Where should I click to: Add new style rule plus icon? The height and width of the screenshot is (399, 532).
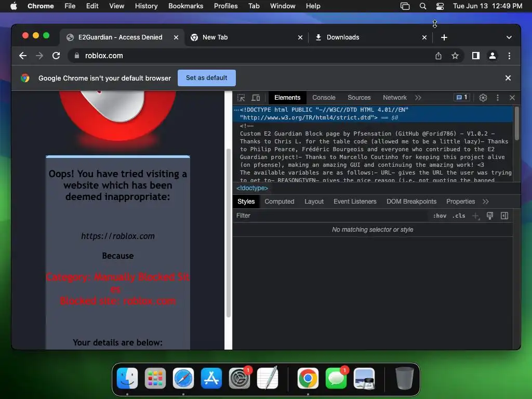tap(476, 216)
